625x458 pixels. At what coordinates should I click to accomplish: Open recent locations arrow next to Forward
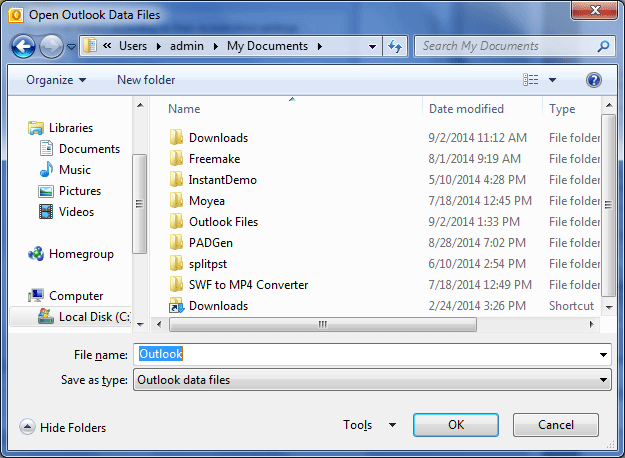point(71,47)
